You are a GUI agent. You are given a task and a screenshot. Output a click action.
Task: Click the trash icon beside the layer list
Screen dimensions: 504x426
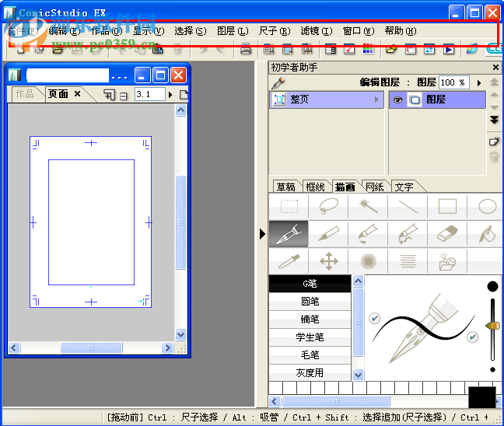point(494,157)
